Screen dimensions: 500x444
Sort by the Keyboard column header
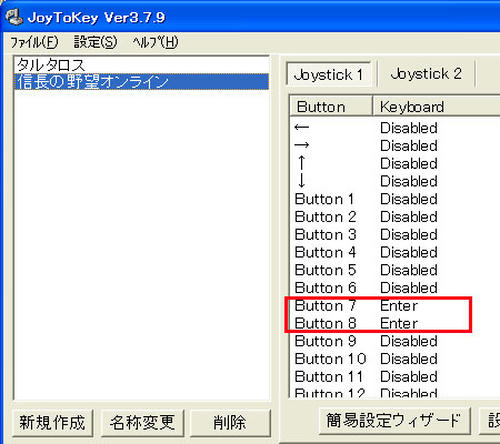(x=436, y=107)
